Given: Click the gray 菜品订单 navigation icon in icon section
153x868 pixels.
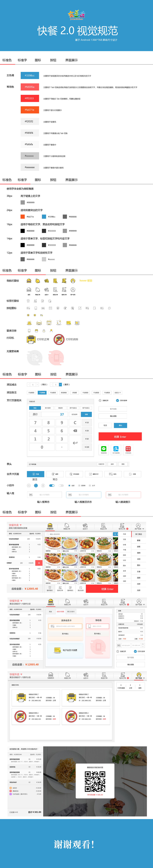Looking at the screenshot, I should pos(55,290).
